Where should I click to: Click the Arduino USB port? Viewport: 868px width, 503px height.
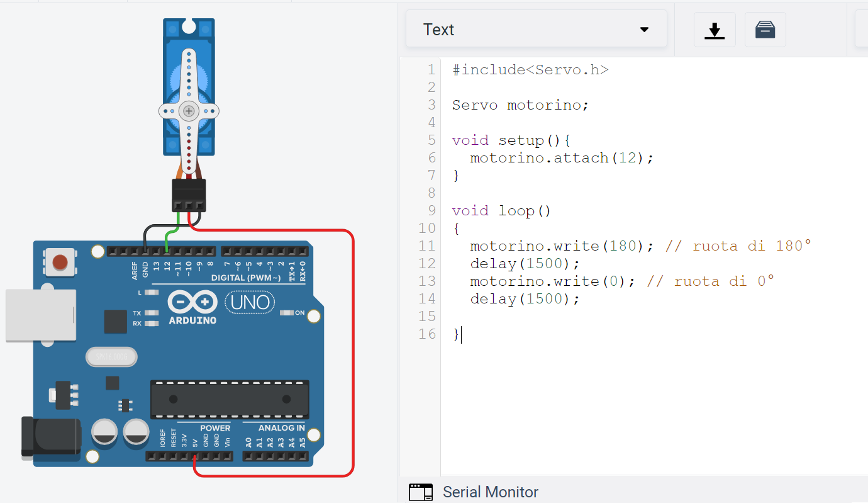pyautogui.click(x=41, y=315)
